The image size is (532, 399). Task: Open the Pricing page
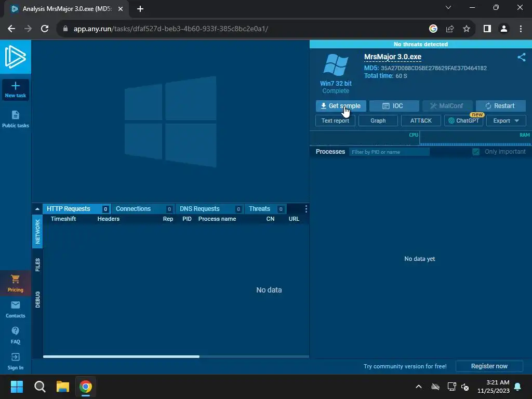(x=15, y=283)
